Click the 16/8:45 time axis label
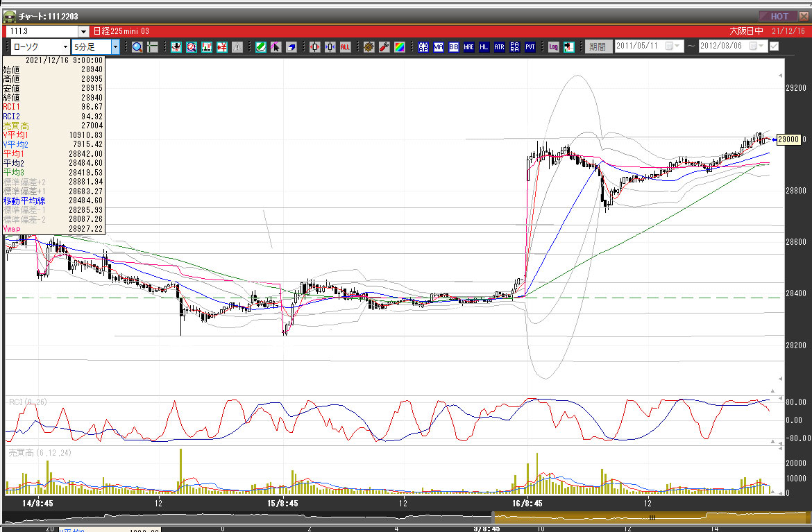This screenshot has height=532, width=812. [x=527, y=503]
